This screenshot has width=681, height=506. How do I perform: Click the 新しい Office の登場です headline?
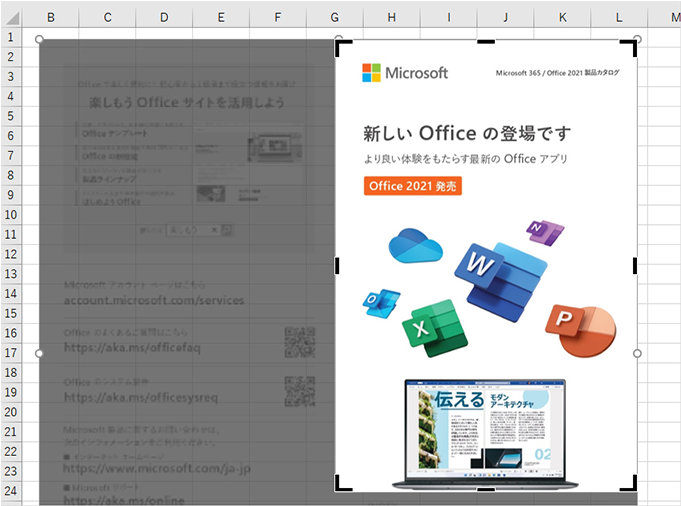467,133
